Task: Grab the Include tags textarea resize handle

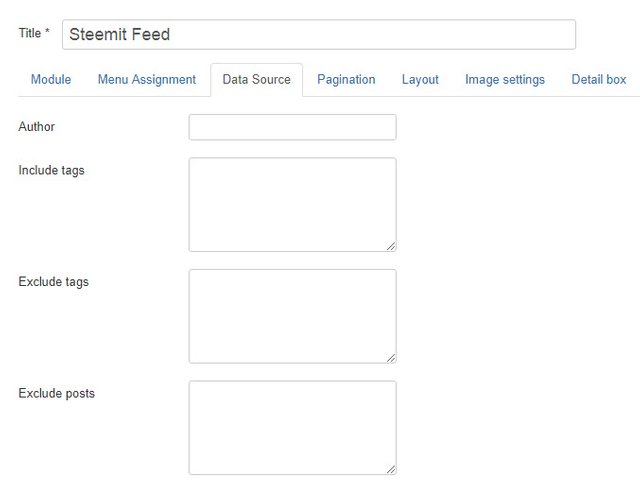Action: 391,246
